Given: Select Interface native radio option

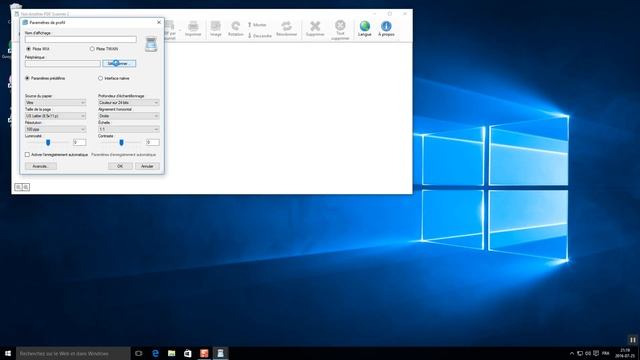Looking at the screenshot, I should [x=100, y=78].
